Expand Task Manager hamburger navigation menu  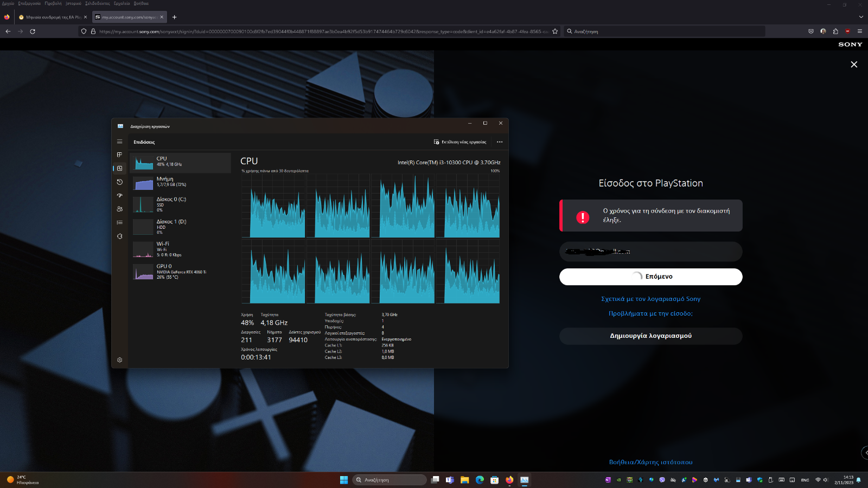click(x=120, y=142)
